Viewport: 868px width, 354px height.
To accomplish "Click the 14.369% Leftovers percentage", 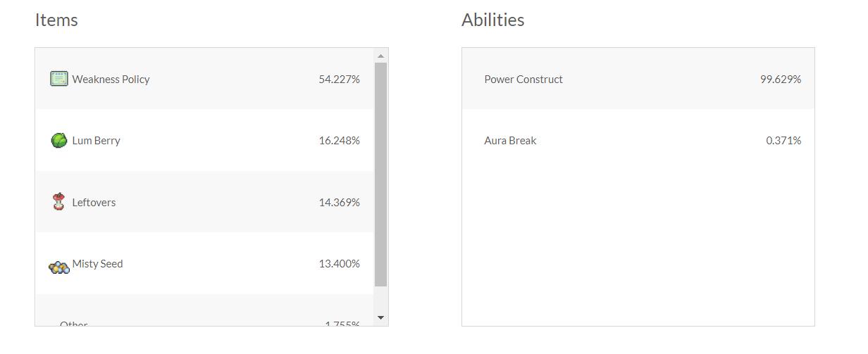I will (339, 203).
